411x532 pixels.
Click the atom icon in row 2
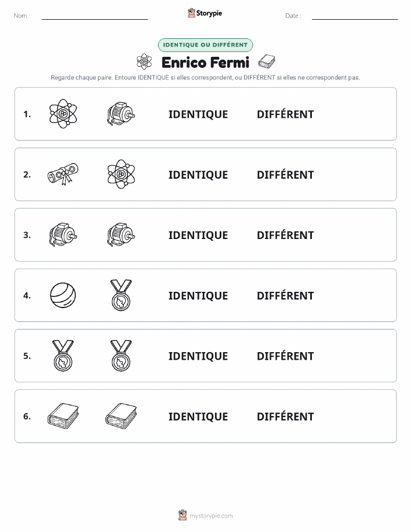point(121,174)
